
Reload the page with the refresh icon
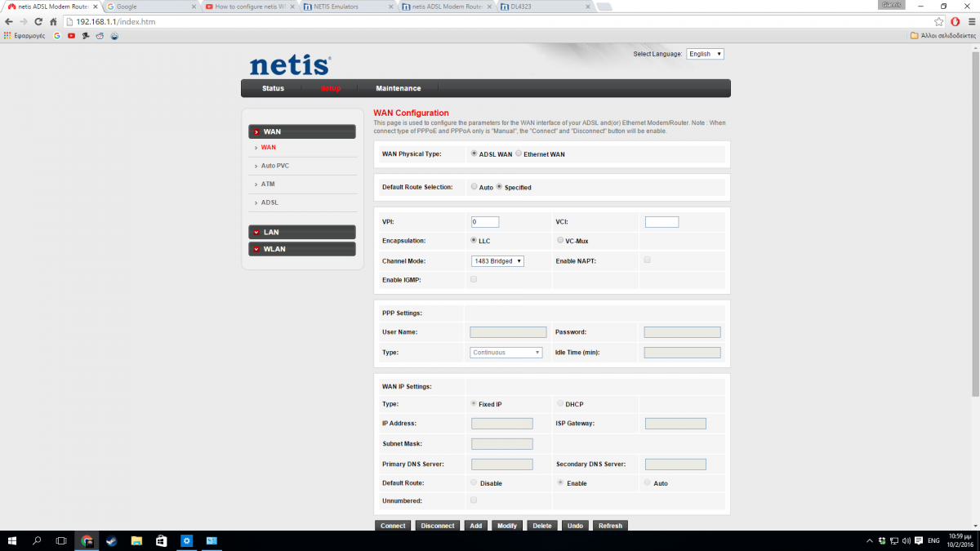coord(38,21)
